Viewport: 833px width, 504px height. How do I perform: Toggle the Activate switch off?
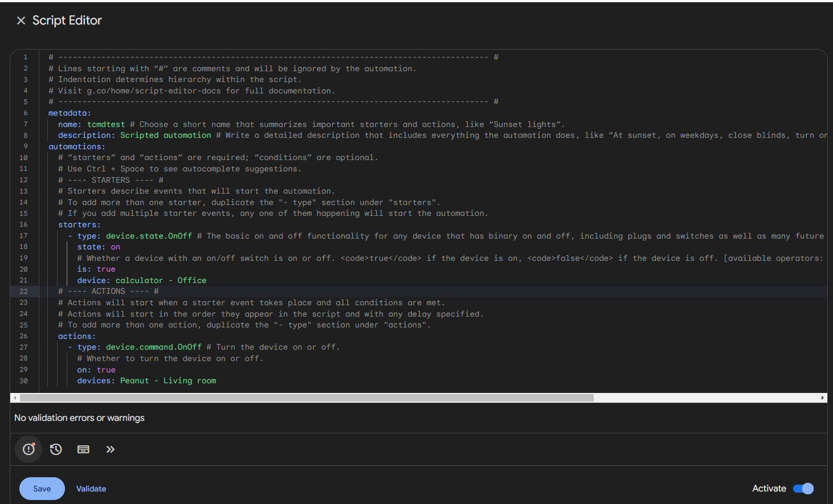point(803,489)
